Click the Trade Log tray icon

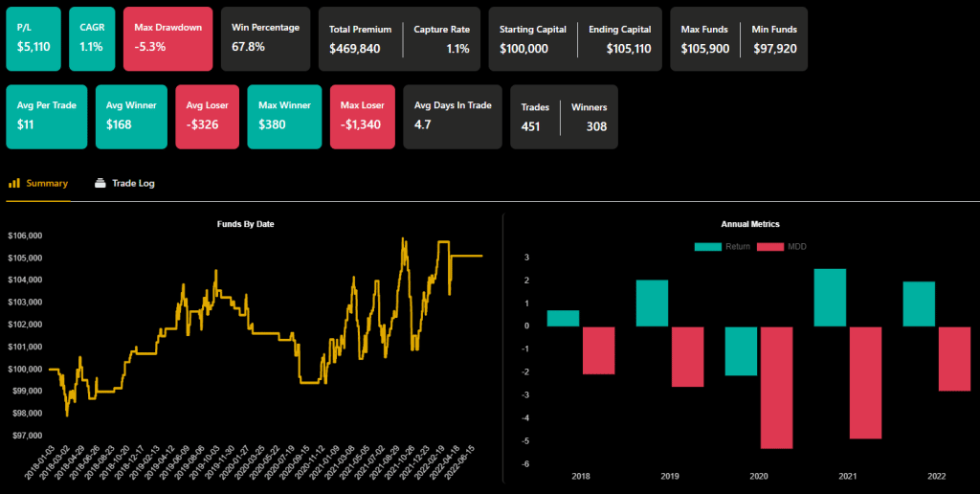coord(100,183)
